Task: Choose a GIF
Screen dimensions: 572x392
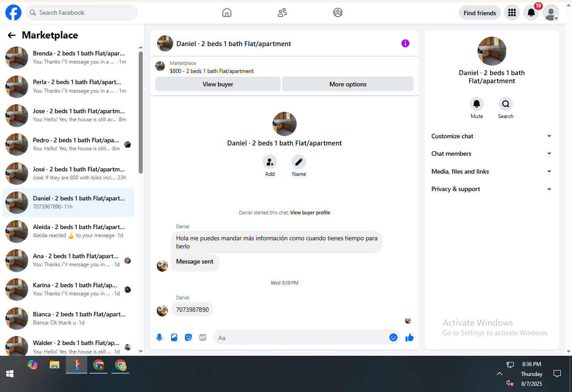Action: pyautogui.click(x=203, y=337)
